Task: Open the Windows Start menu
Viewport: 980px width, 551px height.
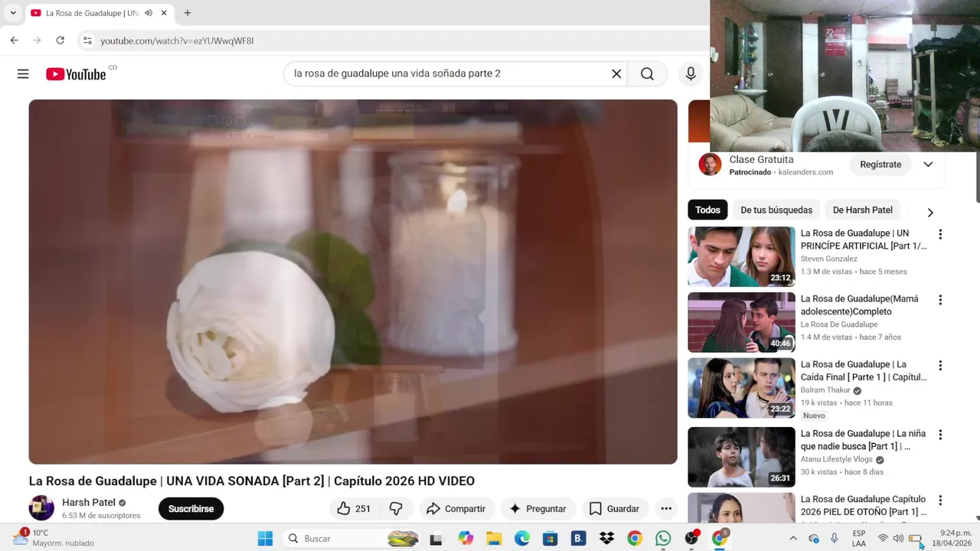Action: click(x=265, y=539)
